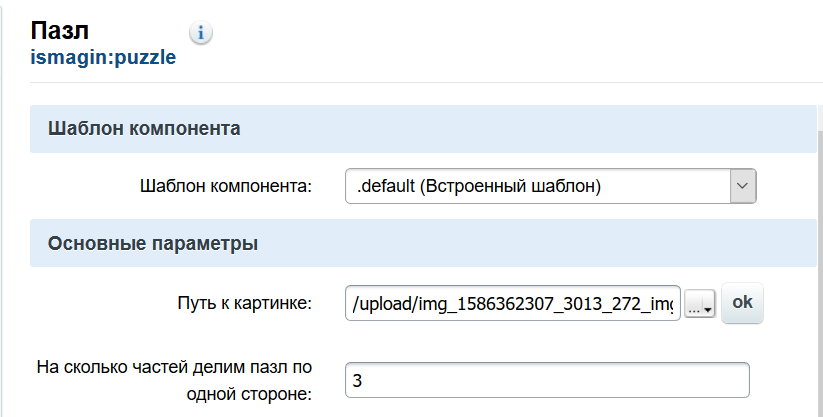Click the info icon beside Пазл title
The height and width of the screenshot is (417, 823).
pyautogui.click(x=202, y=33)
